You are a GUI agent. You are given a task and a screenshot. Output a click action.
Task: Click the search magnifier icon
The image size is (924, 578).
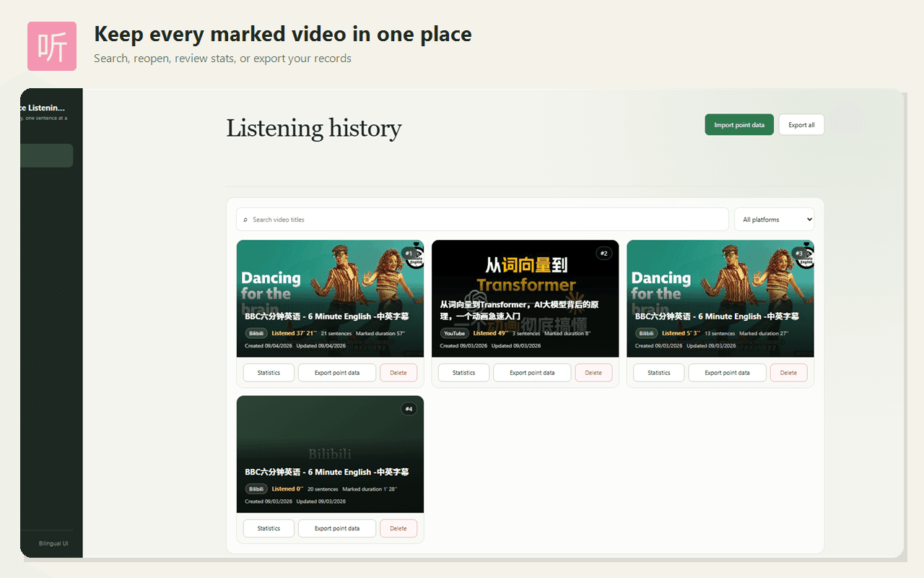tap(245, 220)
